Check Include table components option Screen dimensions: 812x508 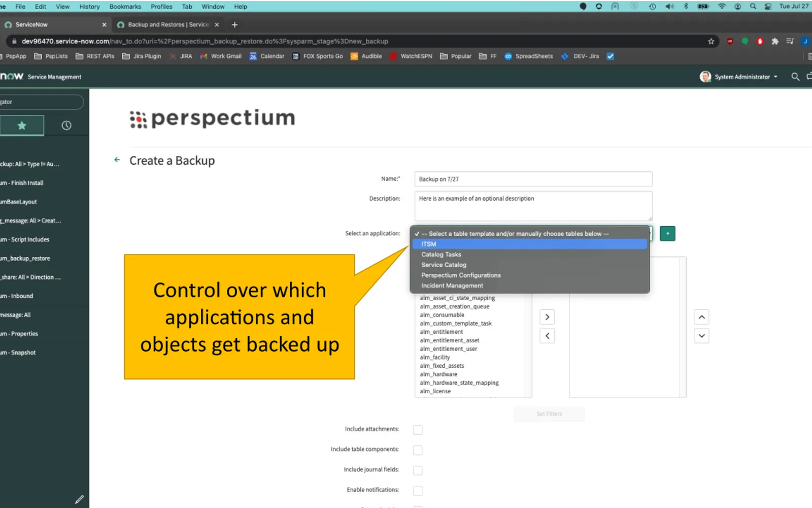(418, 450)
